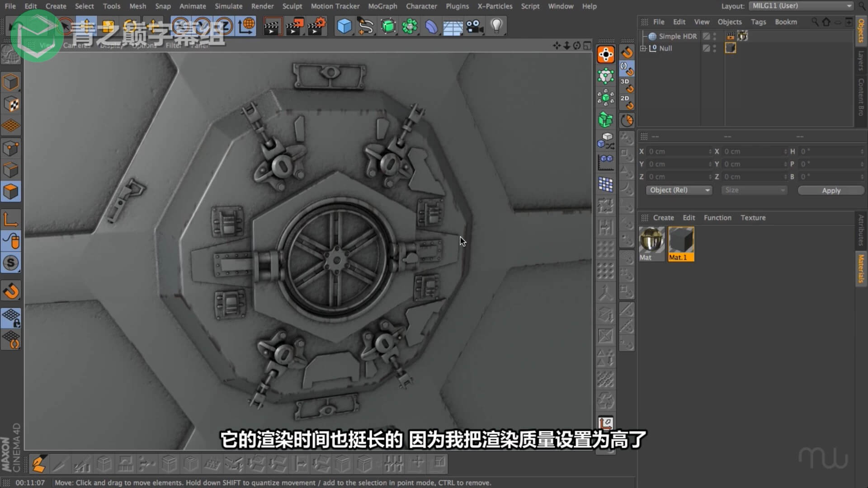
Task: Add a Cube primitive object
Action: 344,26
